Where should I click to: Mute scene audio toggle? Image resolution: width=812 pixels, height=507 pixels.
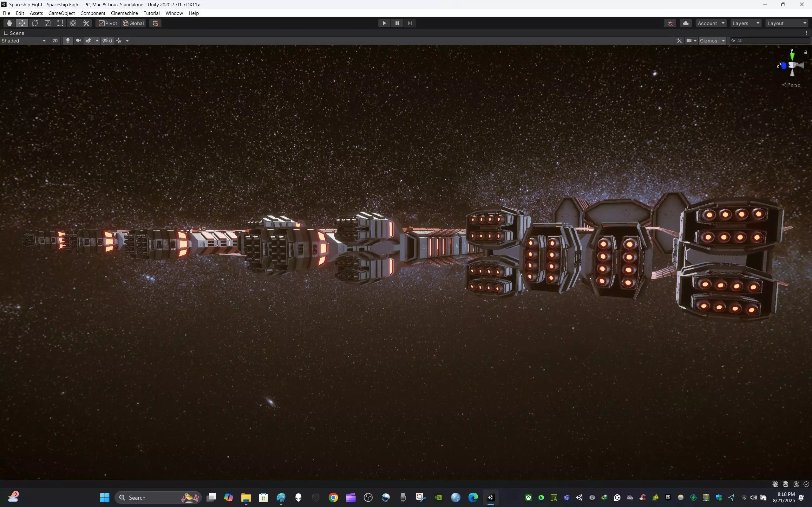coord(78,41)
